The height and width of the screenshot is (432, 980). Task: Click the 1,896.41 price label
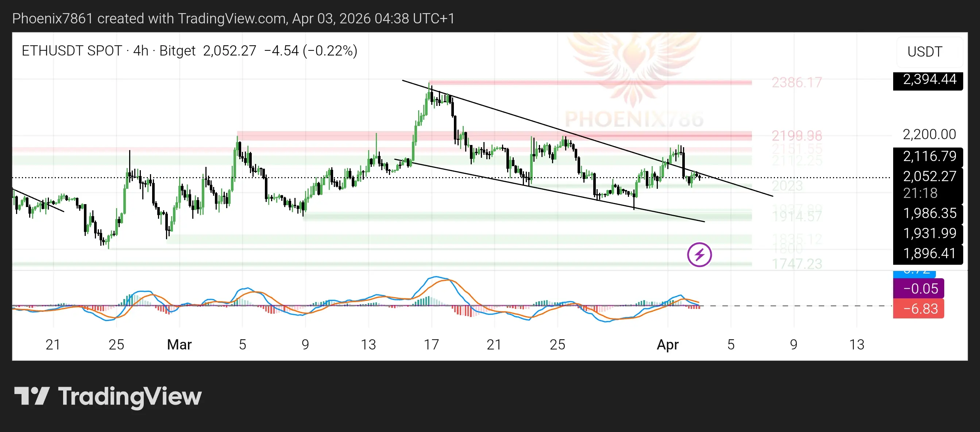pyautogui.click(x=929, y=253)
